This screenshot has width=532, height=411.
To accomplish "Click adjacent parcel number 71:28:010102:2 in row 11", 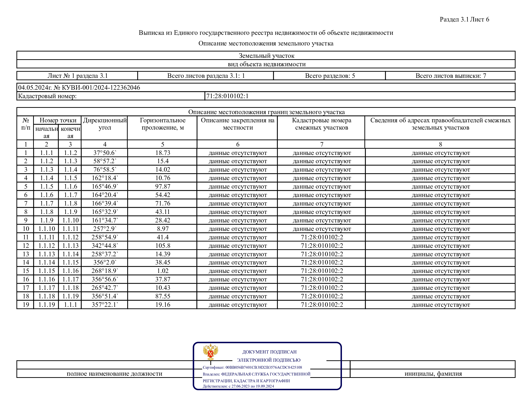I will coord(322,237).
